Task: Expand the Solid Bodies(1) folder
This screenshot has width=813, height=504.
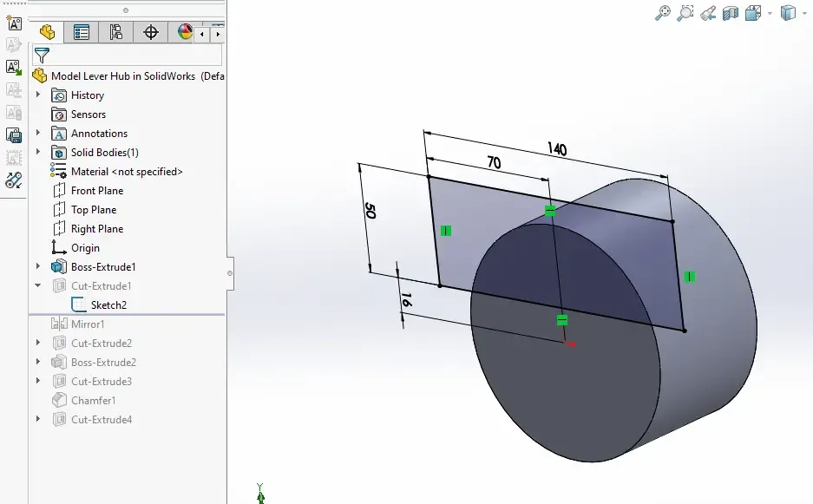Action: click(x=38, y=152)
